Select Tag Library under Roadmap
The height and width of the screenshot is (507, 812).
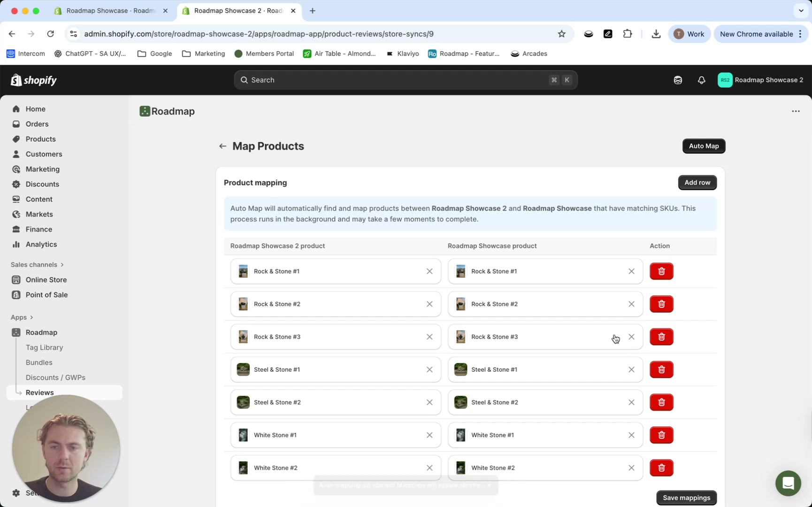[44, 347]
